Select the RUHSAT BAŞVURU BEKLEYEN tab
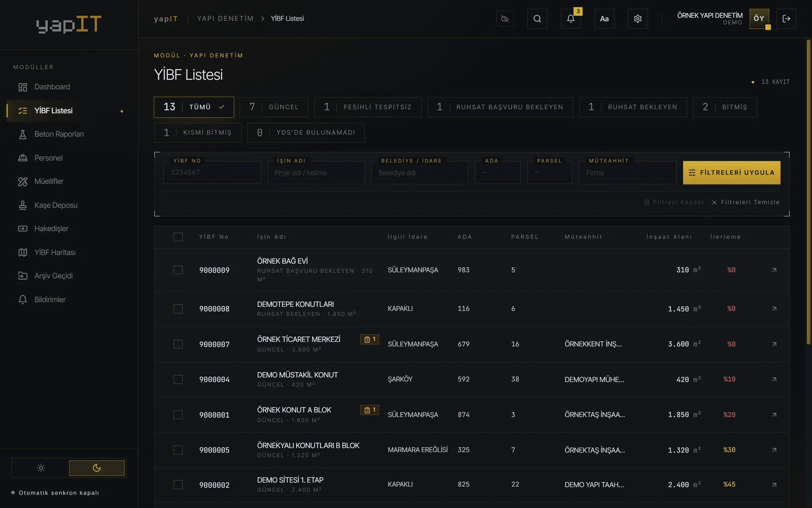Screen dimensions: 812x508 500,107
